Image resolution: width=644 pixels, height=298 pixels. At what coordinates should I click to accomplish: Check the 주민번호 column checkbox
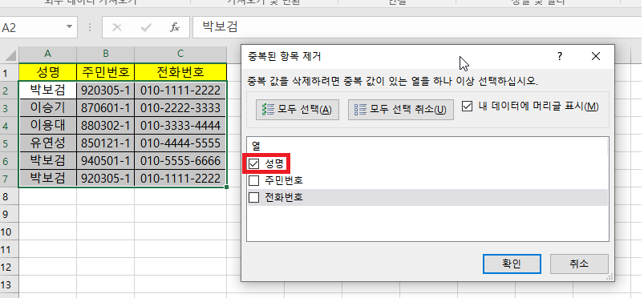(253, 180)
